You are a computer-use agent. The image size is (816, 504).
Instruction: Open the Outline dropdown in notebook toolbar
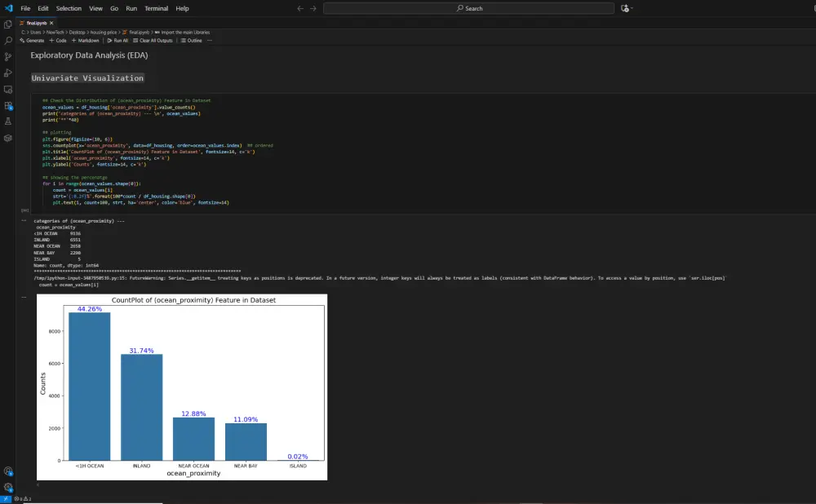tap(193, 40)
